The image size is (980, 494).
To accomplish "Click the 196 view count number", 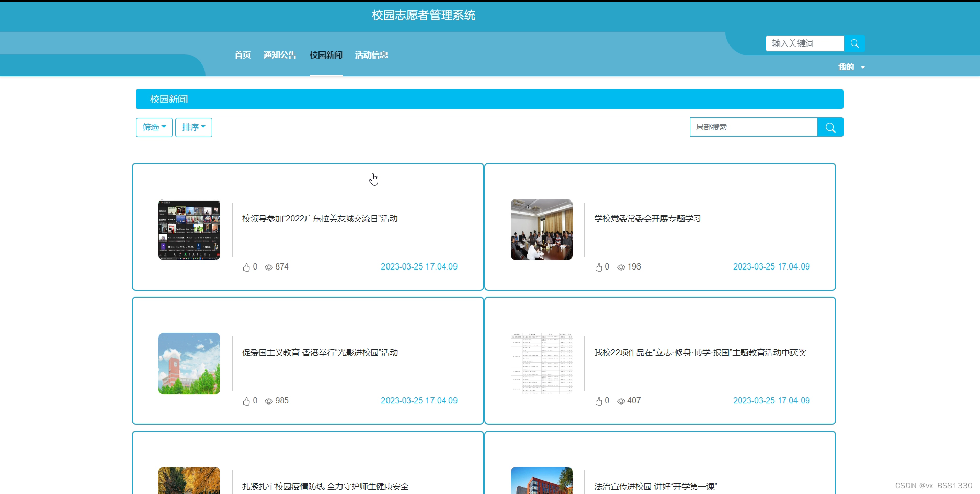I will pos(634,267).
